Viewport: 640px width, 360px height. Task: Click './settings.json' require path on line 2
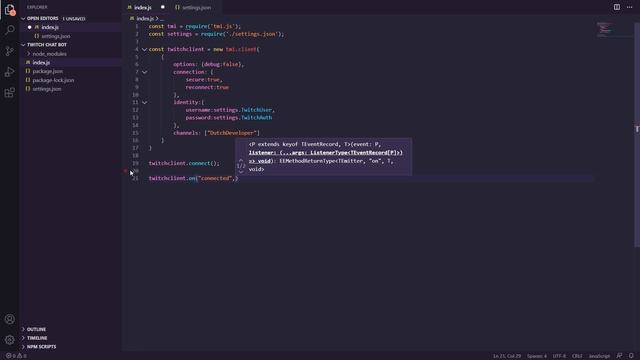click(x=251, y=34)
